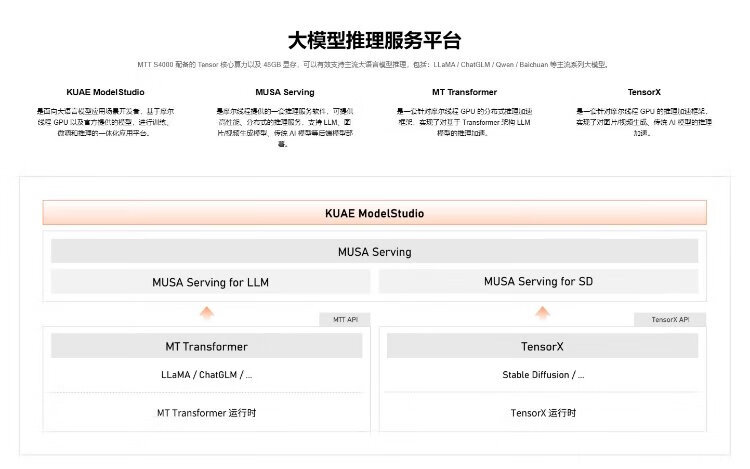Viewport: 750px width, 469px height.
Task: Select the MT Transformer 运行时 row
Action: pos(206,412)
